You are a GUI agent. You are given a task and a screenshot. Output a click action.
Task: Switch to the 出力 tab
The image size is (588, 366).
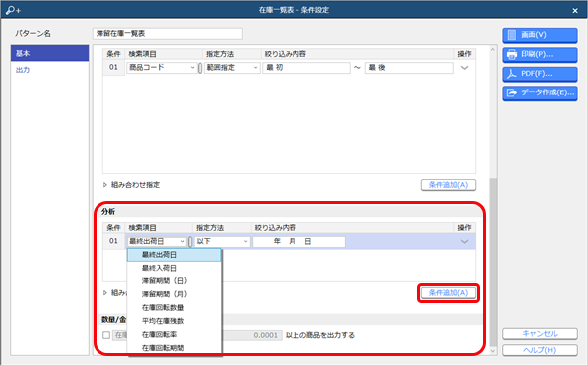click(50, 70)
